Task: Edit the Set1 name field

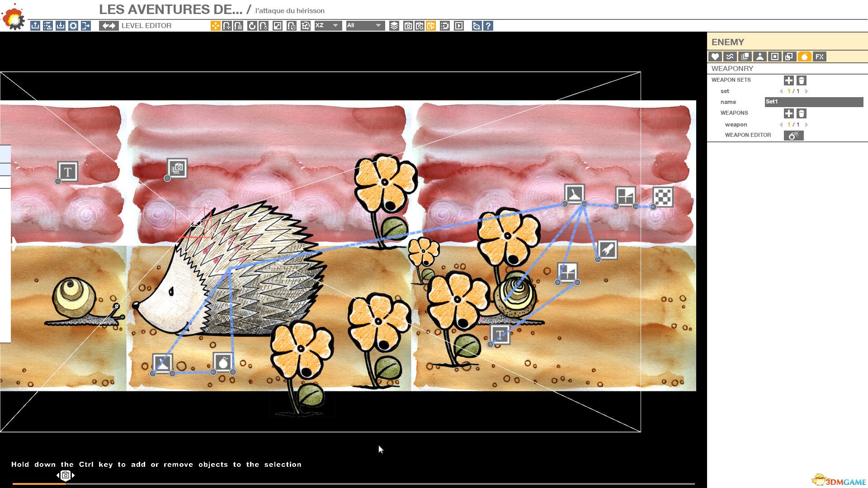Action: coord(814,102)
